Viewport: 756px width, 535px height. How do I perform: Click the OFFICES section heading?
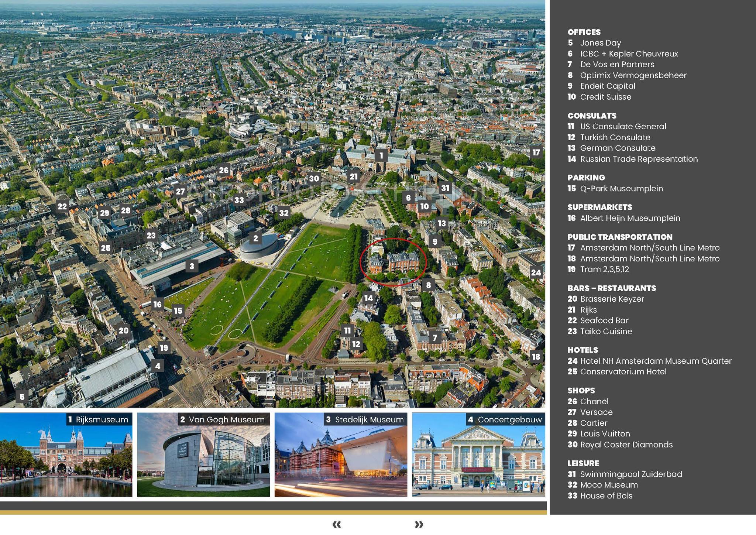point(584,32)
